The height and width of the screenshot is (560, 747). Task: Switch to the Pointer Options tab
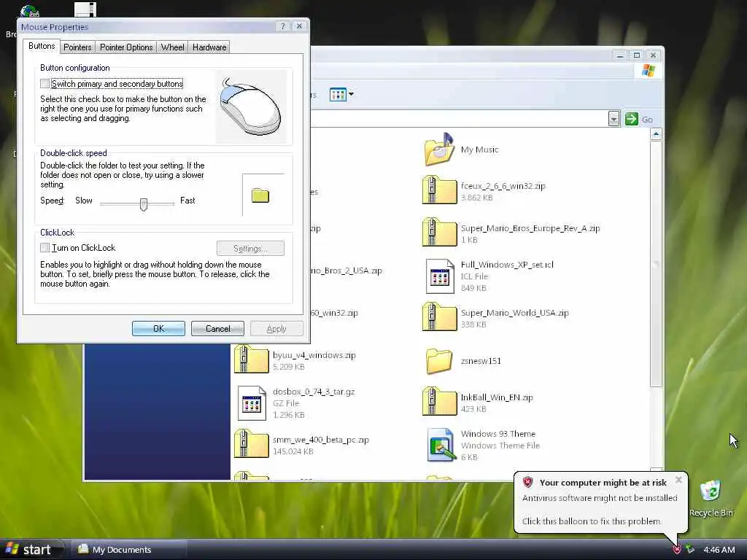click(126, 47)
